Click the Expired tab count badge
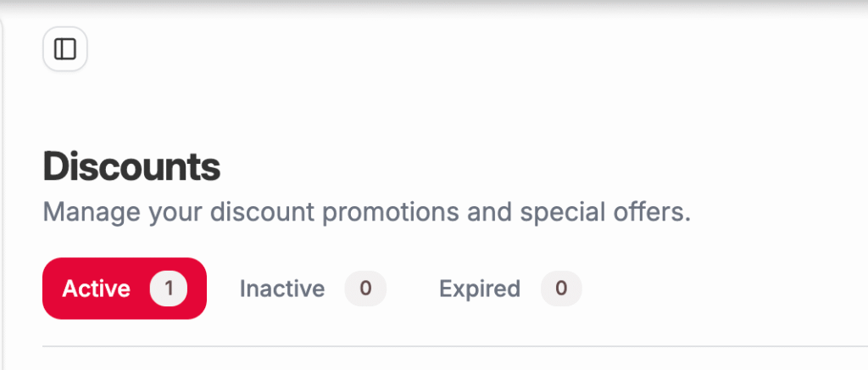Viewport: 868px width, 370px height. point(561,289)
